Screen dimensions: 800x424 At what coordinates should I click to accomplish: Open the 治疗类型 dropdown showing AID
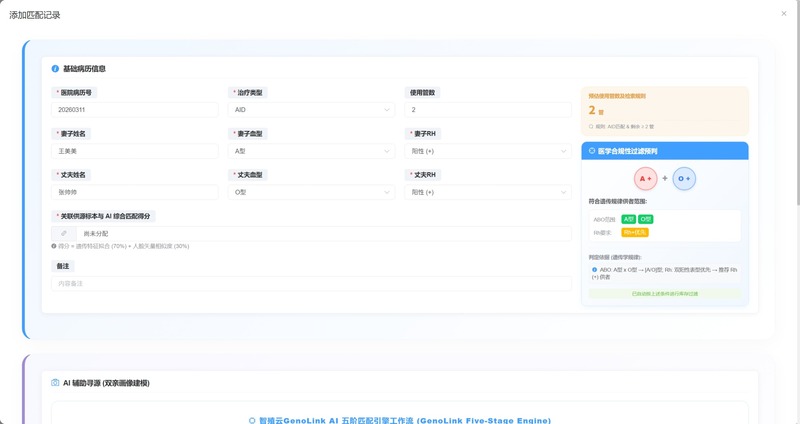tap(311, 110)
